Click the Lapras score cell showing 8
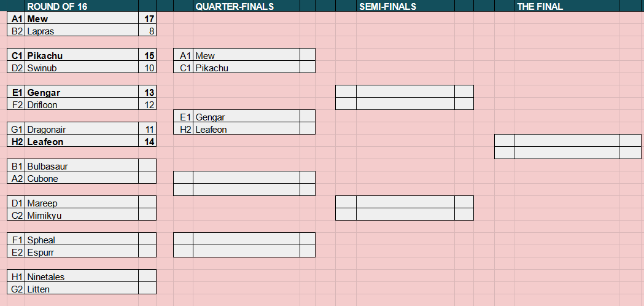The height and width of the screenshot is (306, 644). coord(147,30)
